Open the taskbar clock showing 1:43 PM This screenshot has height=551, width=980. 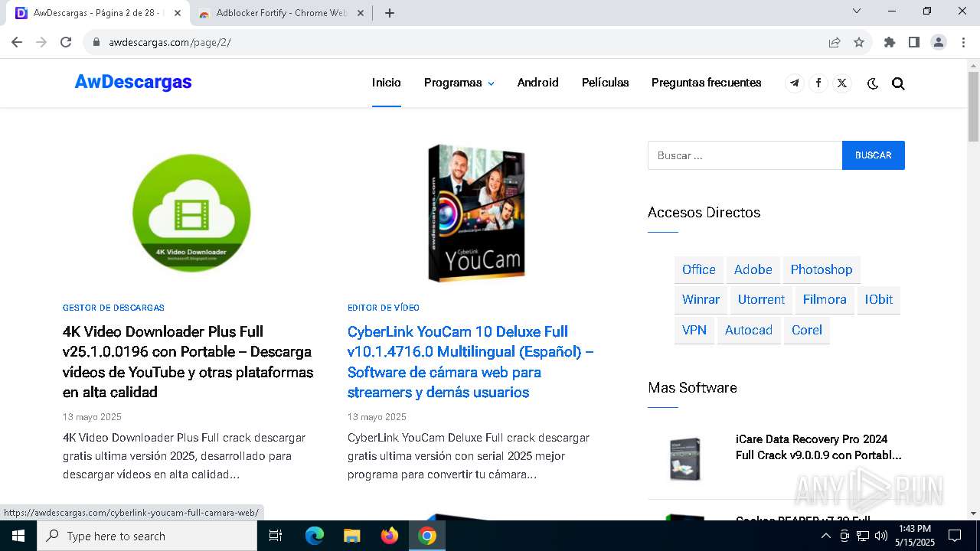tap(915, 536)
